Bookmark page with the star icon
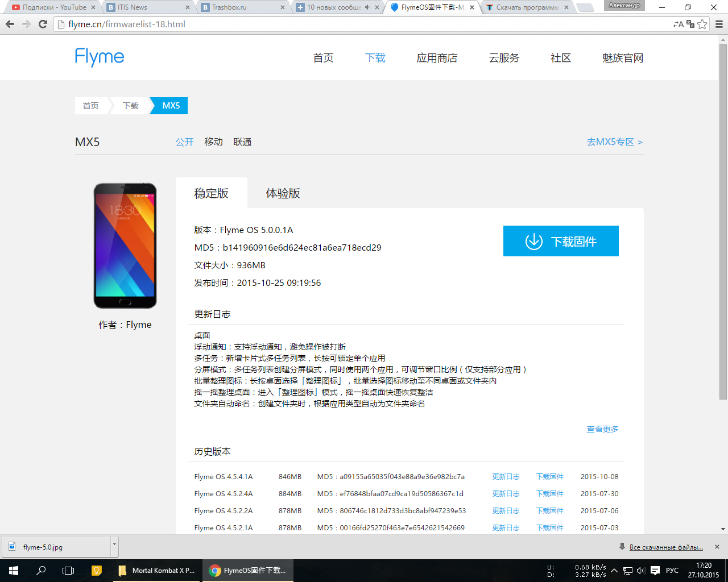 702,24
